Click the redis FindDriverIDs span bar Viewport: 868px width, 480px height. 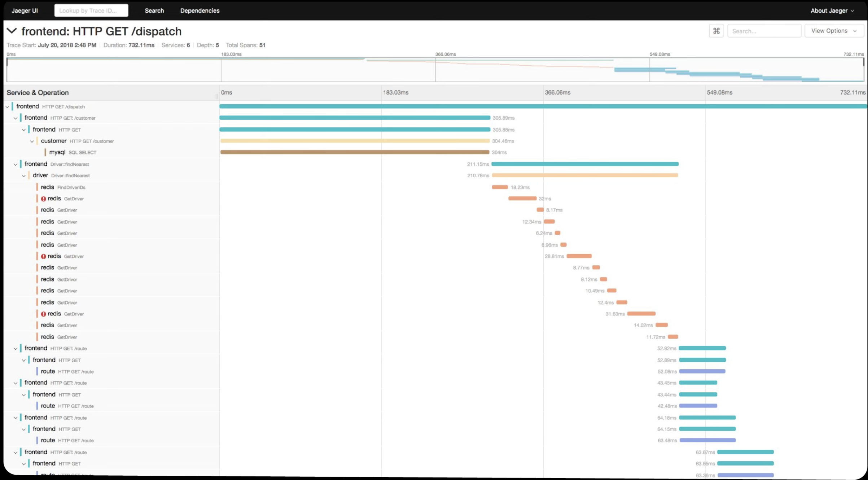[500, 187]
